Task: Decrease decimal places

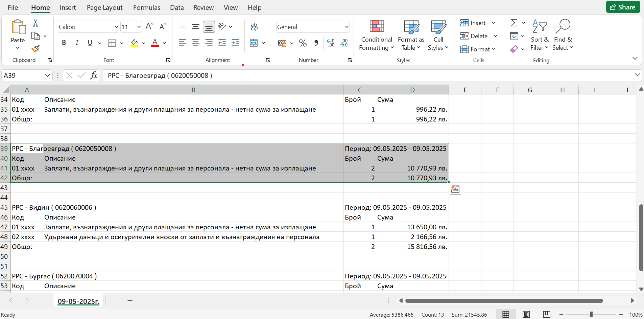Action: pyautogui.click(x=344, y=43)
